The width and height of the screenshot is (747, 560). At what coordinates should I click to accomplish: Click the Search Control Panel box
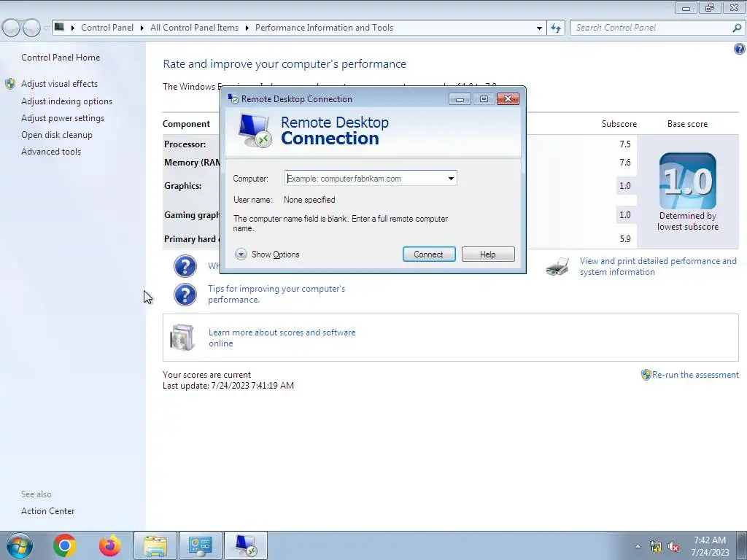point(657,28)
